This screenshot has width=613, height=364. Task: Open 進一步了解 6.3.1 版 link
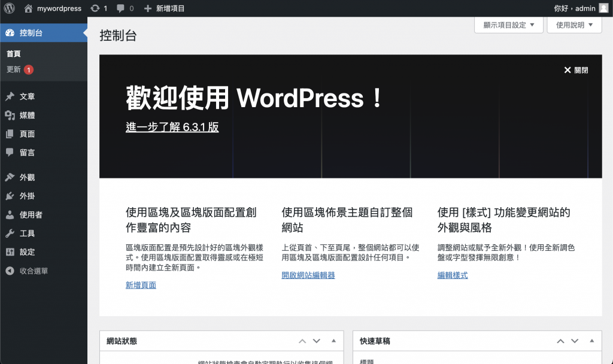pyautogui.click(x=172, y=127)
